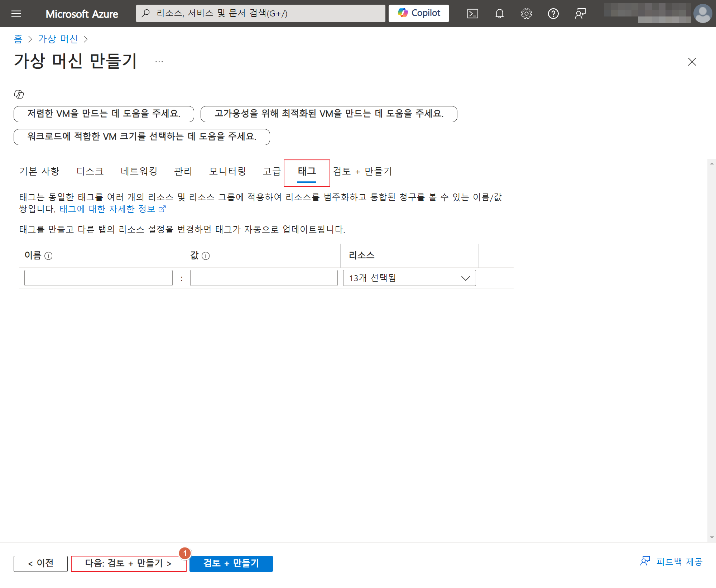This screenshot has height=588, width=716.
Task: Click the info icon next to 이름
Action: coord(48,256)
